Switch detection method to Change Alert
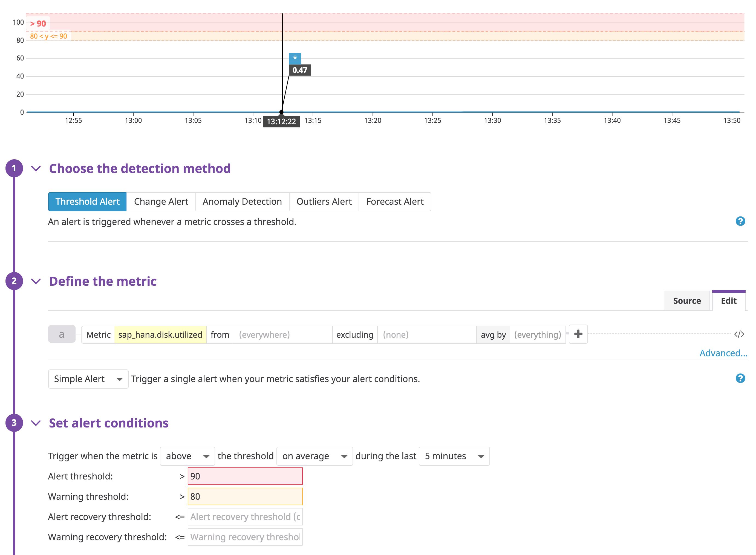 [x=161, y=201]
